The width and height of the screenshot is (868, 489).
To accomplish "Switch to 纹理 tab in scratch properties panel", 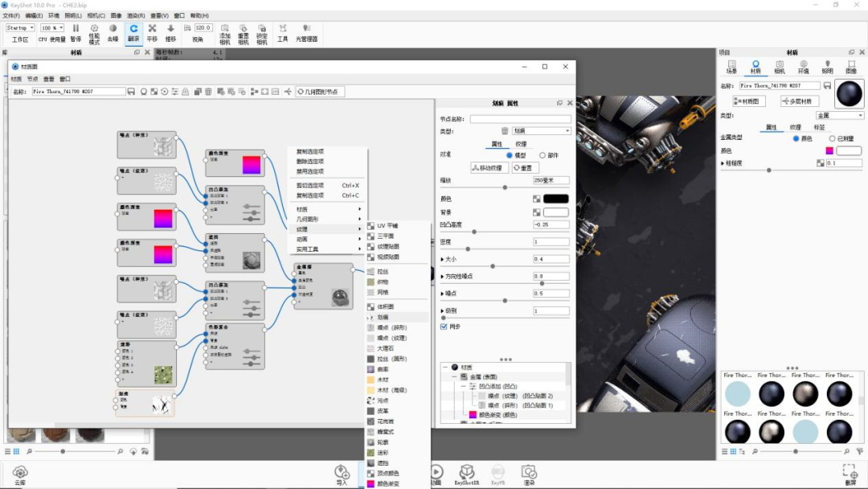I will click(x=521, y=144).
